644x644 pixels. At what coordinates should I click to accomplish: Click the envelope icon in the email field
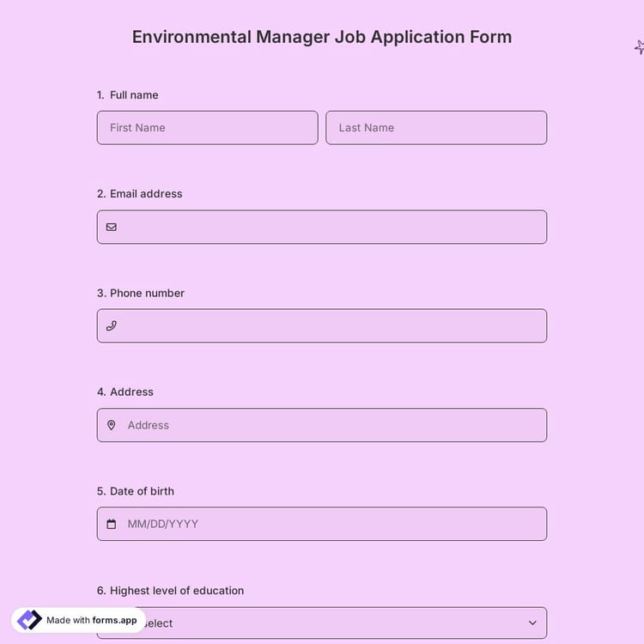click(x=111, y=228)
